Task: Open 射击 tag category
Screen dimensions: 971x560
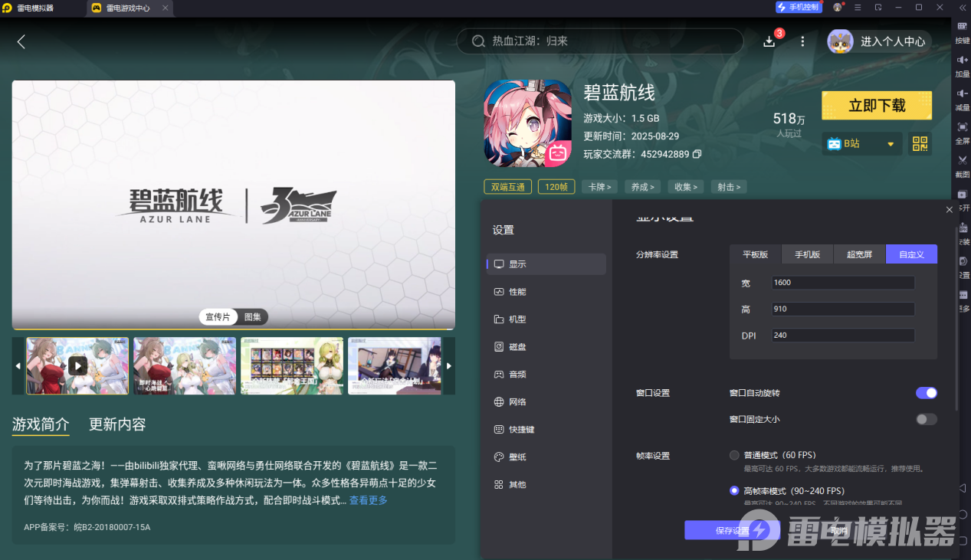Action: [x=728, y=187]
